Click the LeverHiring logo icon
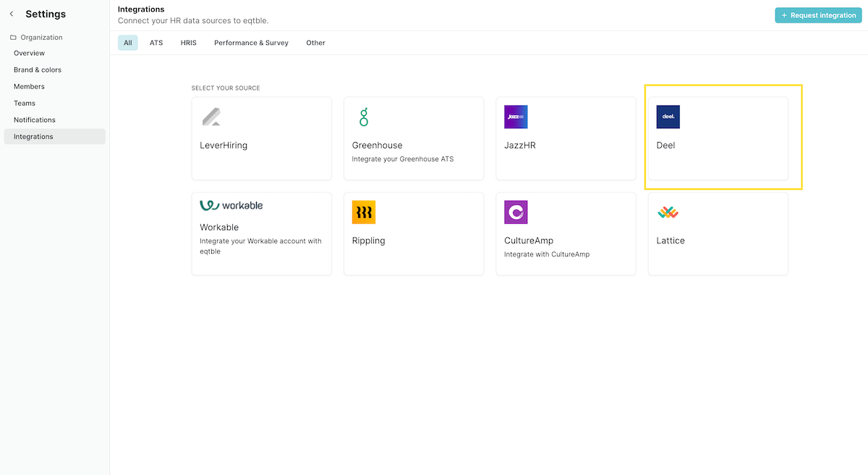The image size is (868, 475). point(211,117)
